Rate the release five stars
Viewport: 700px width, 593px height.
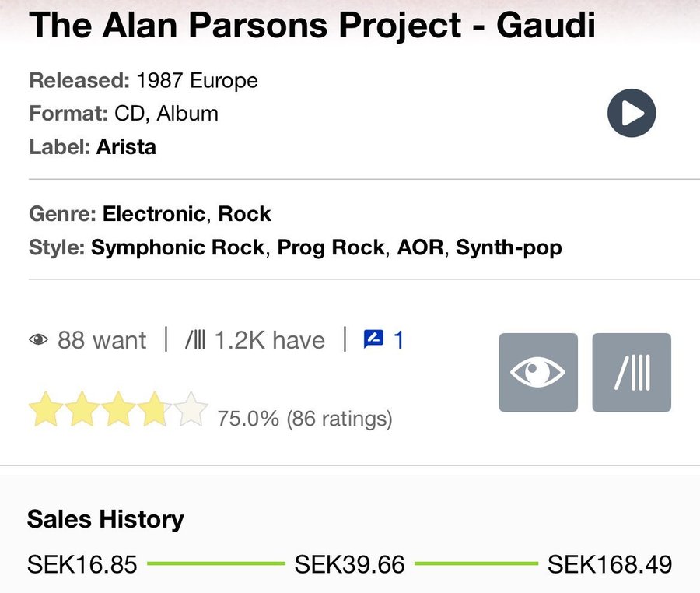tap(191, 409)
